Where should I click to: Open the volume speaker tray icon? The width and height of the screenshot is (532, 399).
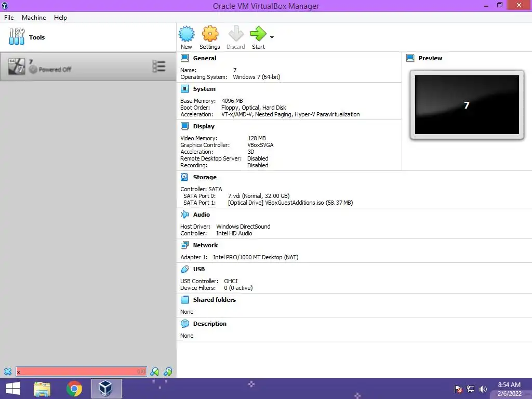click(x=483, y=389)
